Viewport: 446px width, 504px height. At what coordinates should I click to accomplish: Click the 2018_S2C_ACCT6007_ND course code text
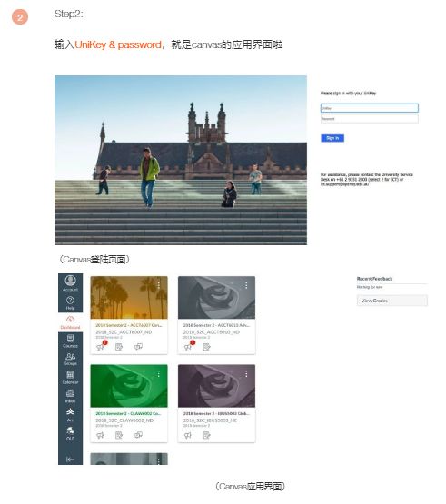click(x=124, y=331)
